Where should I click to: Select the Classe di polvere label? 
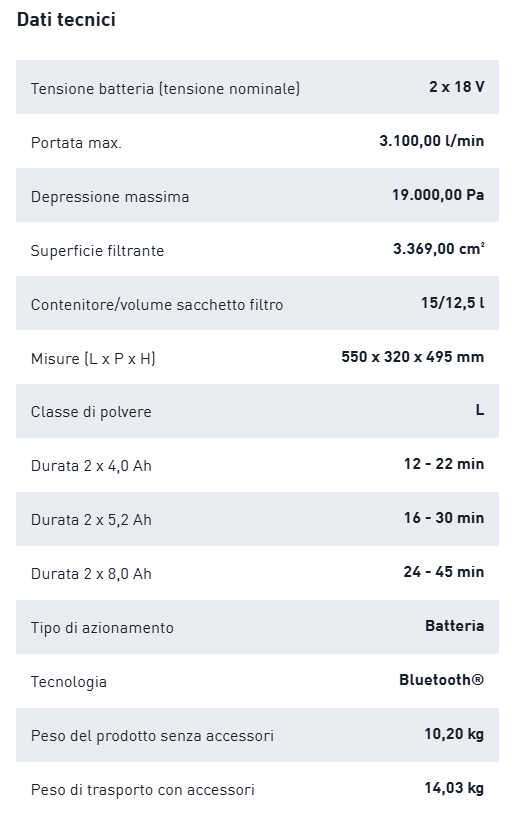[91, 412]
